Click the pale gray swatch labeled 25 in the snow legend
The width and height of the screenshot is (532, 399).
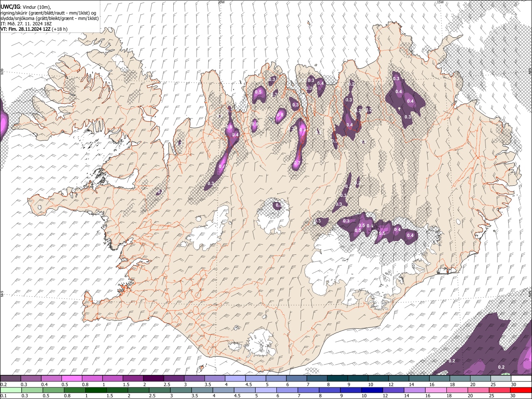[x=501, y=378]
